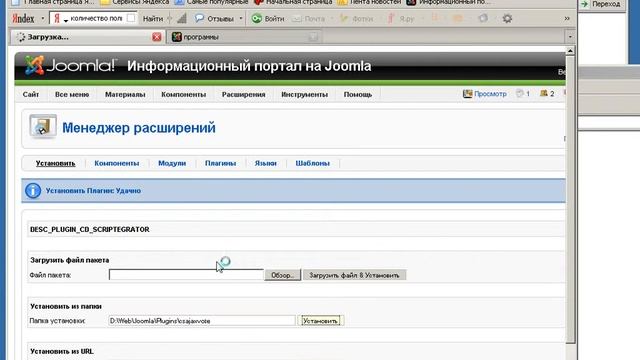Open the Помощь menu
The image size is (640, 360).
358,94
